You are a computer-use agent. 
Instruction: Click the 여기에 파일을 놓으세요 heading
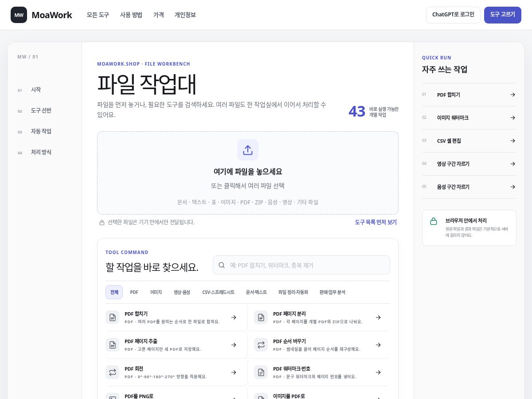point(248,172)
